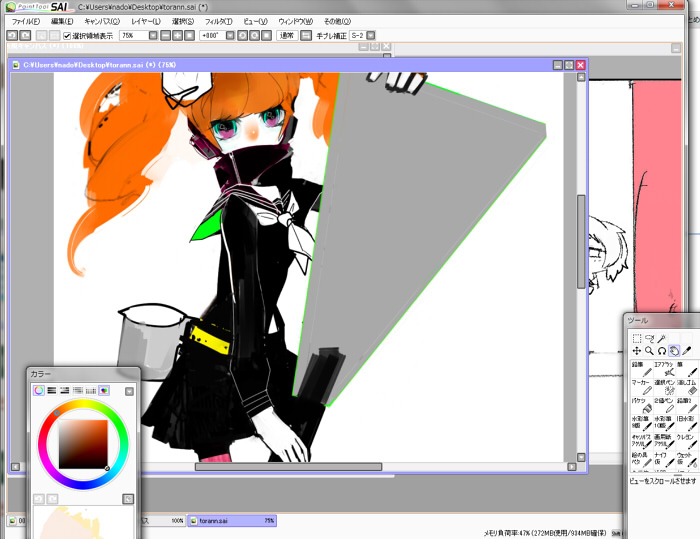Viewport: 700px width, 539px height.
Task: Click the scratchpad redo button in color panel
Action: click(52, 499)
